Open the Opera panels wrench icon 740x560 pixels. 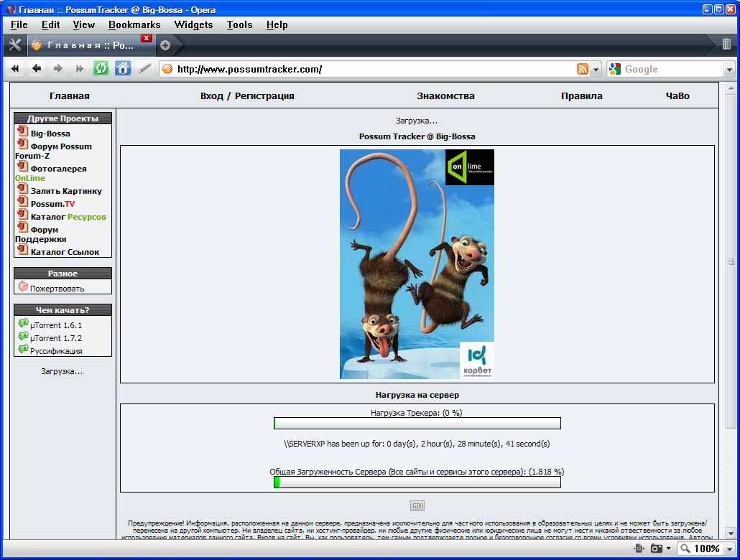15,45
